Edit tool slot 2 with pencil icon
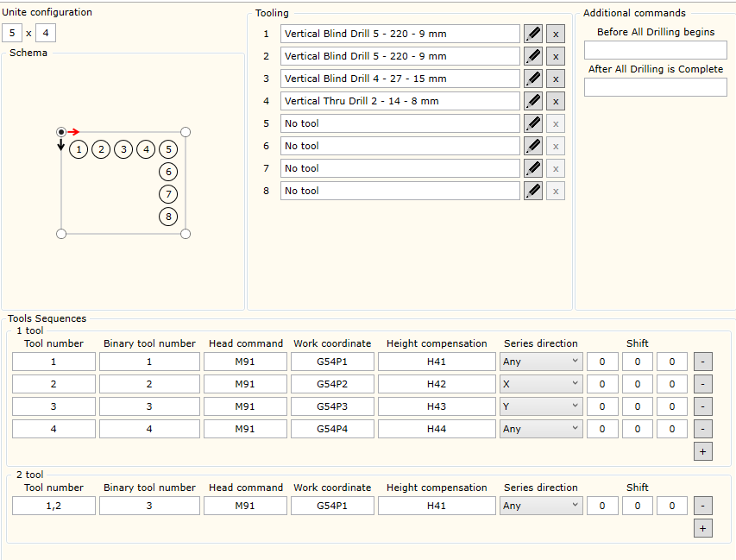This screenshot has height=560, width=736. click(x=532, y=56)
